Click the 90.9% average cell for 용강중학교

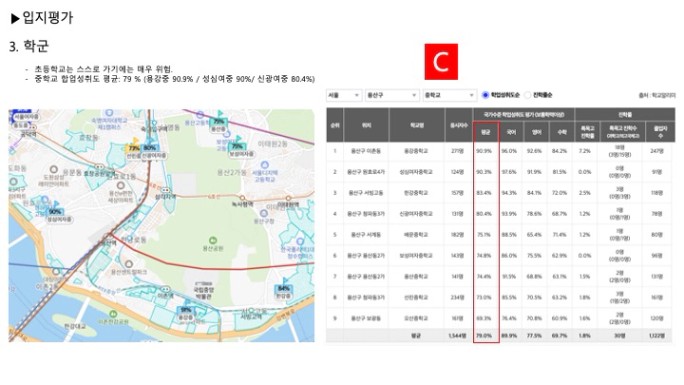484,151
